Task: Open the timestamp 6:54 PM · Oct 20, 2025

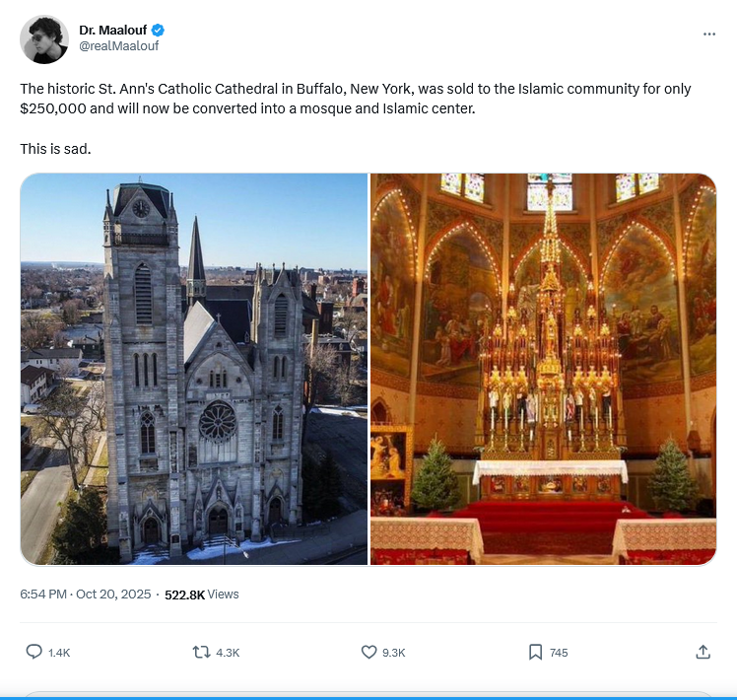Action: pyautogui.click(x=86, y=595)
